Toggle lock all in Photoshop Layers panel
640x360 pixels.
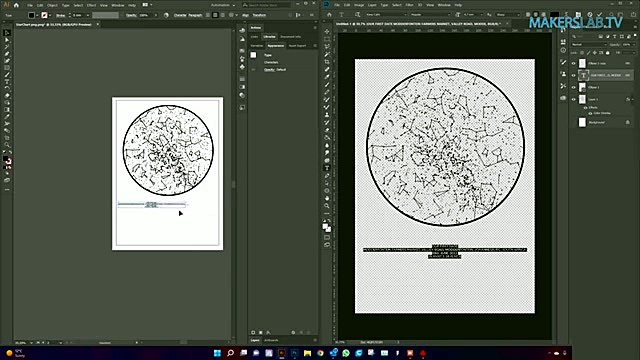point(608,53)
